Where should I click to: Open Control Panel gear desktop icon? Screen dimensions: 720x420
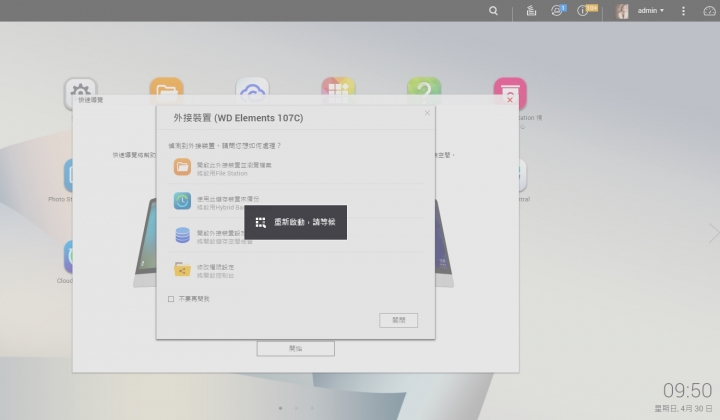(x=81, y=87)
